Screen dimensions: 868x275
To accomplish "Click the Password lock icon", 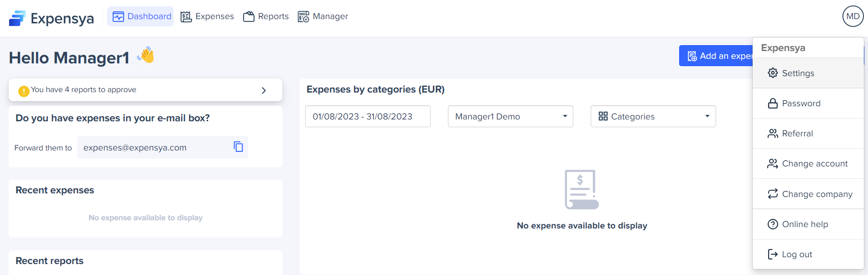I will click(773, 104).
